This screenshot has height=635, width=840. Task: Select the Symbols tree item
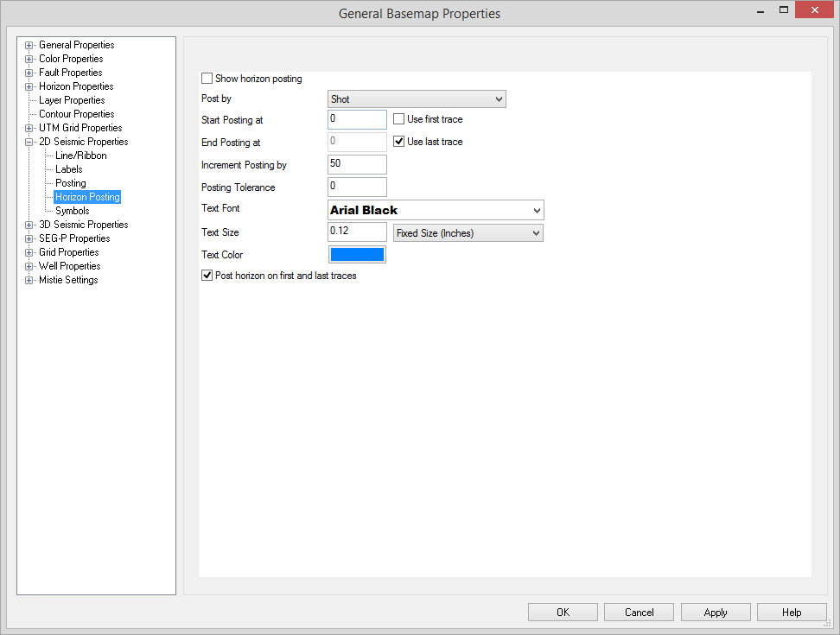click(73, 211)
